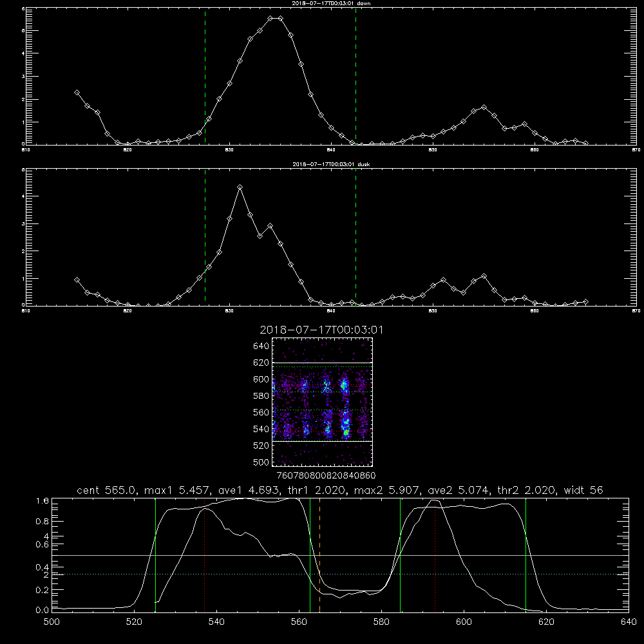Select the spectral heatmap image
644x644 pixels.
pos(323,402)
